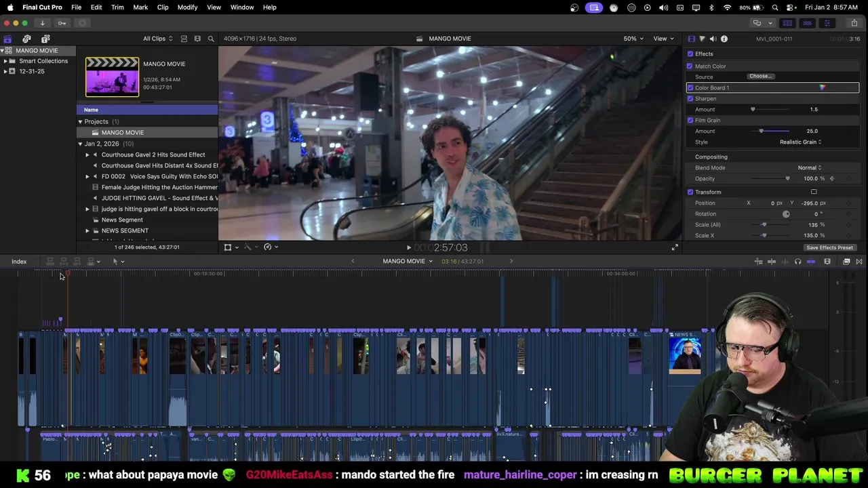Click the Save Effects Preset button
The width and height of the screenshot is (868, 488).
pos(829,248)
